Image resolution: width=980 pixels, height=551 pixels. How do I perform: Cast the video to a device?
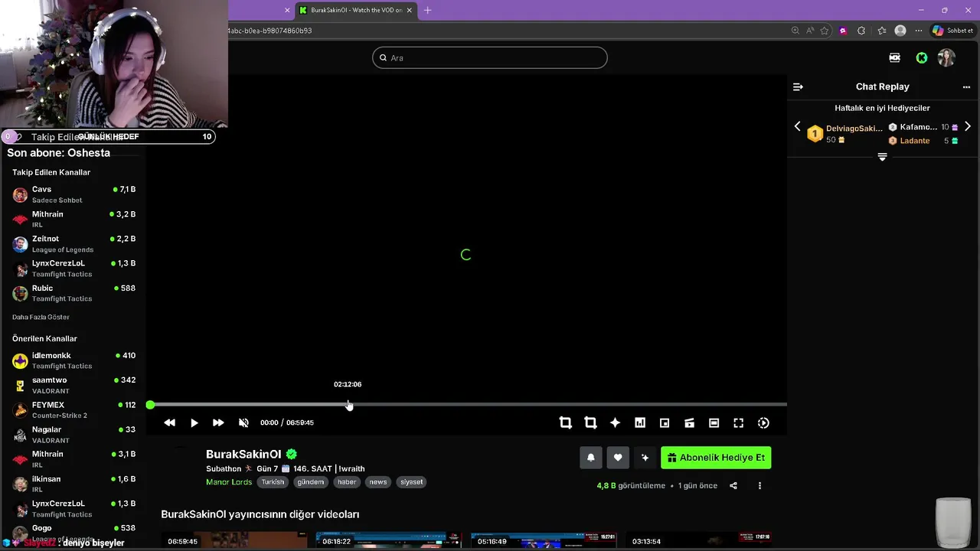point(689,422)
